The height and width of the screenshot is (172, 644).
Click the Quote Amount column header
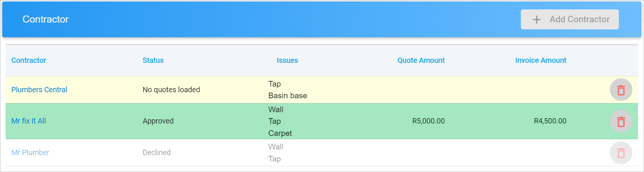click(x=421, y=60)
